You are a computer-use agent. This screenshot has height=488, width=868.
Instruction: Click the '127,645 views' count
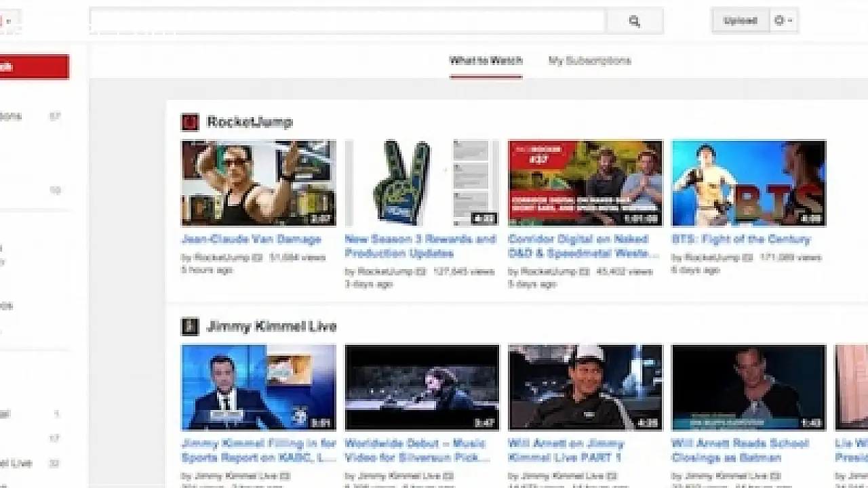(463, 272)
